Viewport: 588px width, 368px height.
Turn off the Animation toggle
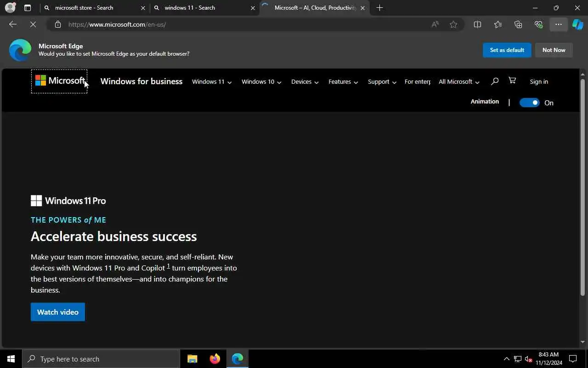pyautogui.click(x=529, y=103)
